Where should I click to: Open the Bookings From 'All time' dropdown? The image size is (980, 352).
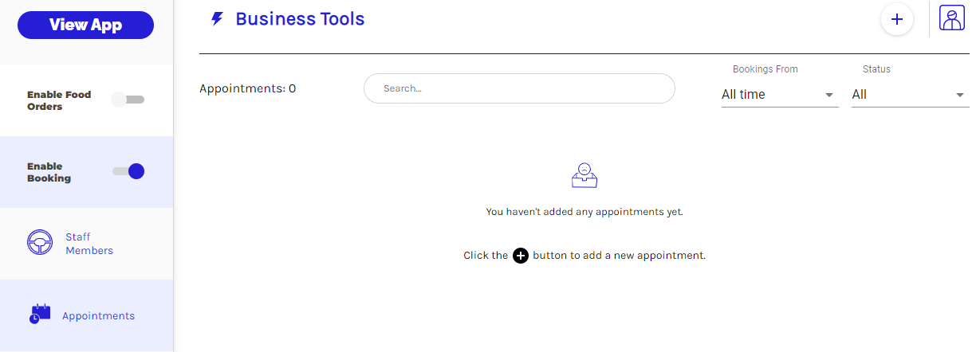[x=769, y=95]
